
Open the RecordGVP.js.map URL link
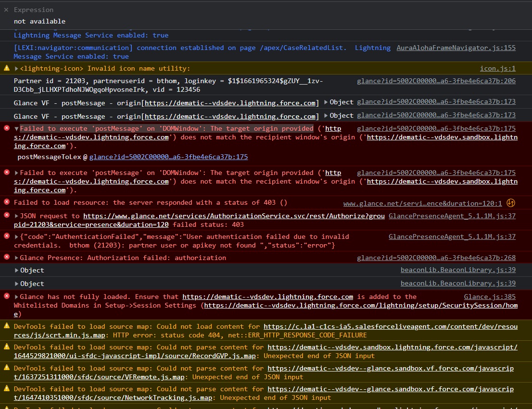(x=392, y=347)
